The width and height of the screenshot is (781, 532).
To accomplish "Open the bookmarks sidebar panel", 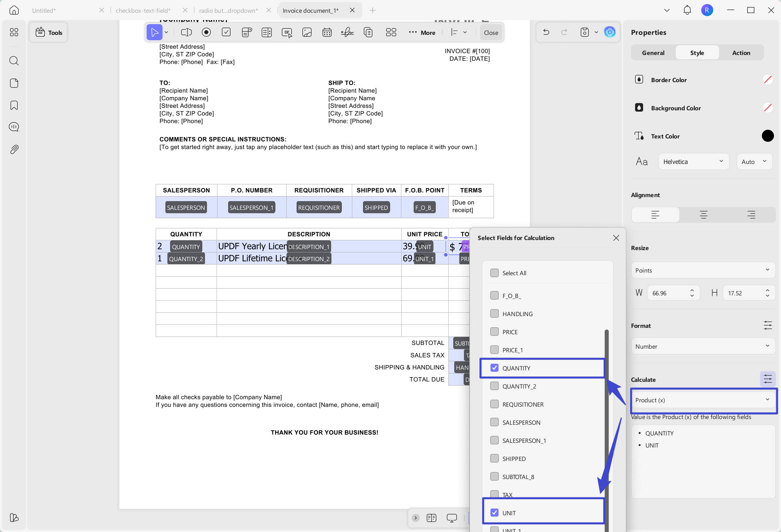I will 14,106.
